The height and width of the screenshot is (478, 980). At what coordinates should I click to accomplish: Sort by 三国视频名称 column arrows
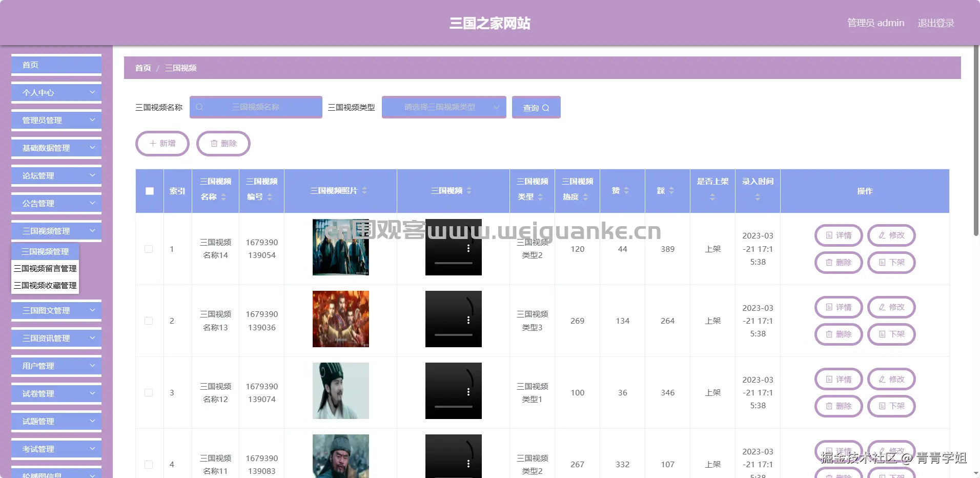click(223, 197)
